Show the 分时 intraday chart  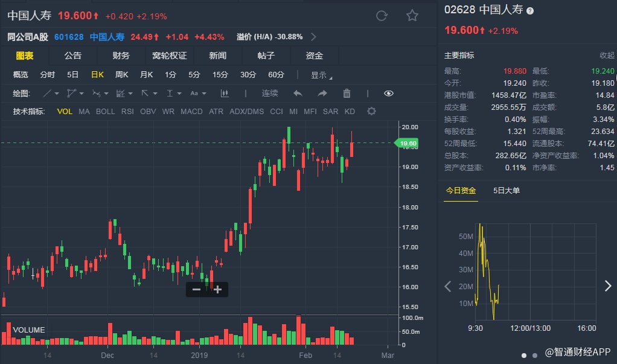coord(48,75)
